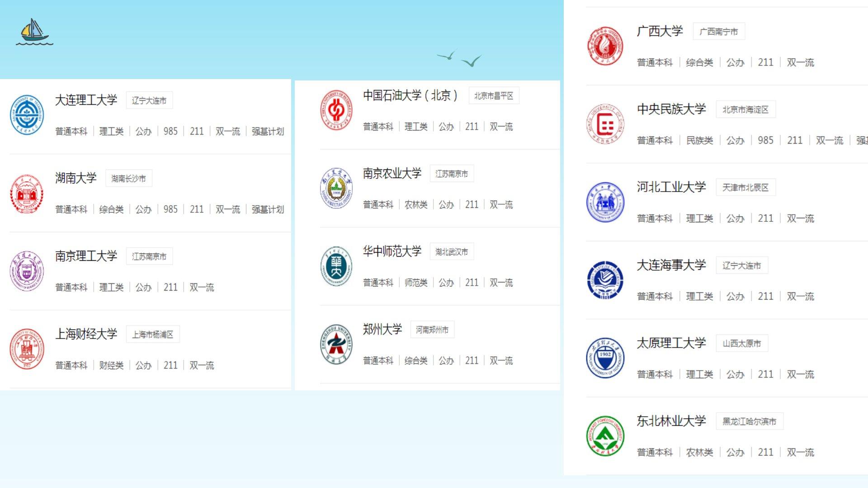This screenshot has width=868, height=488.
Task: Click the sailboat logo icon
Action: point(34,32)
